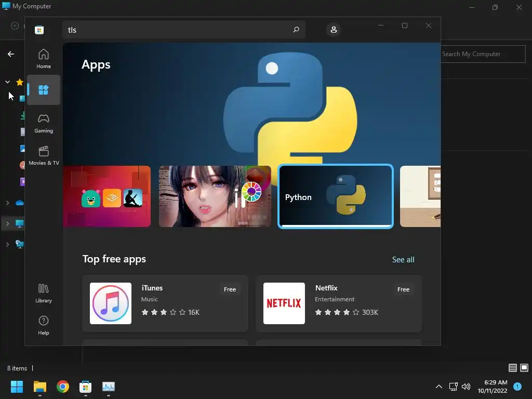Switch to large icons view in My Computer
The image size is (532, 399).
524,368
